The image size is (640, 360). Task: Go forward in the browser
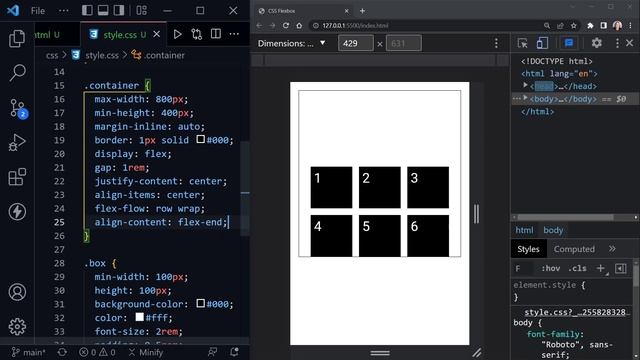pyautogui.click(x=272, y=25)
